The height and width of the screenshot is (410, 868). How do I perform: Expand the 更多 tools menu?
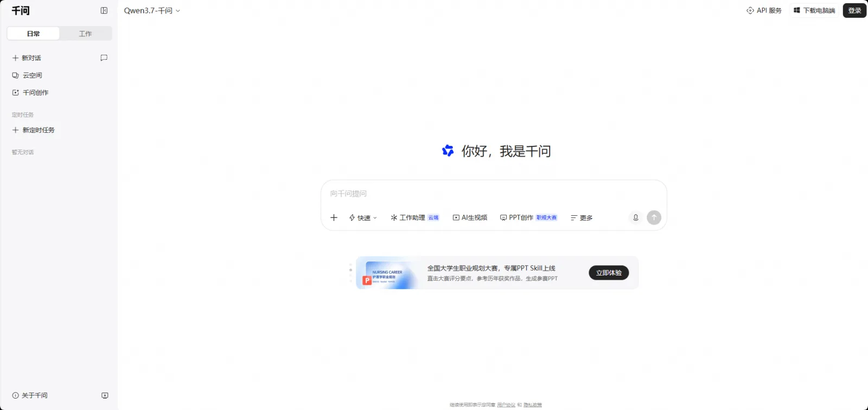(582, 217)
